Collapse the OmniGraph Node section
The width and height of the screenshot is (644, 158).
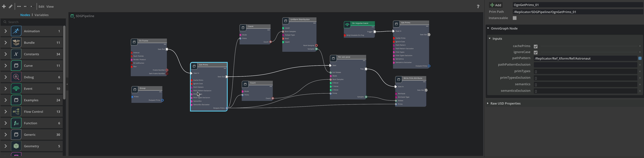click(488, 28)
